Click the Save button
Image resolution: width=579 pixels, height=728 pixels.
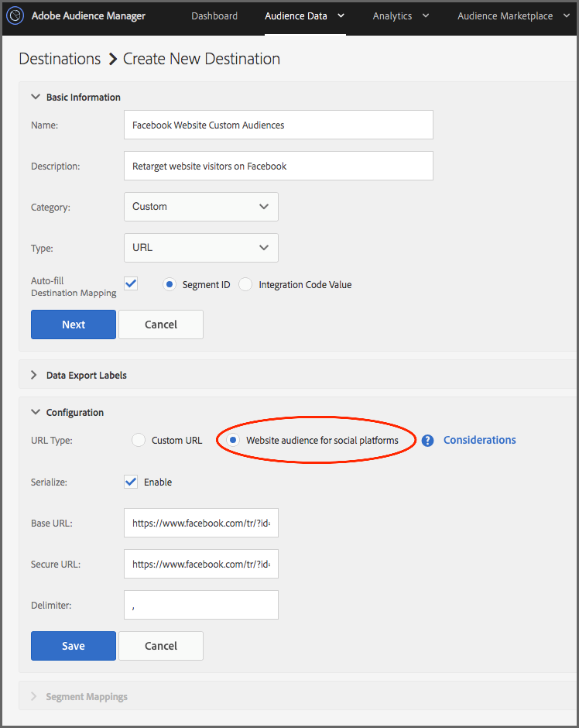(x=74, y=646)
